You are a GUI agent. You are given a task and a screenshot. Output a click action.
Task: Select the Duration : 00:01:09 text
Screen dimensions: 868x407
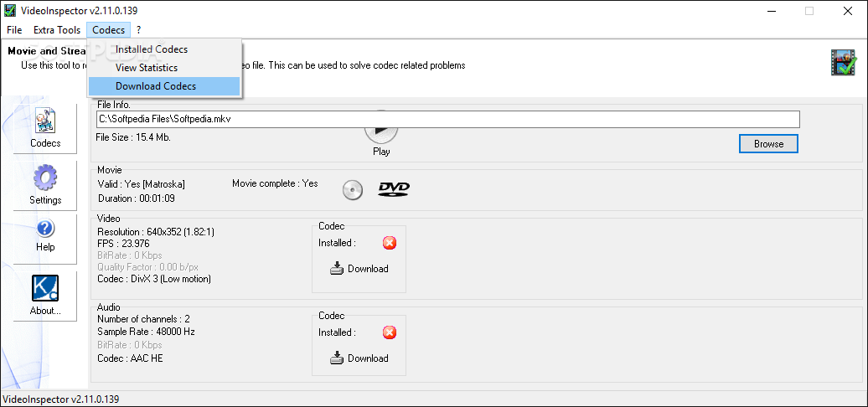pos(137,198)
